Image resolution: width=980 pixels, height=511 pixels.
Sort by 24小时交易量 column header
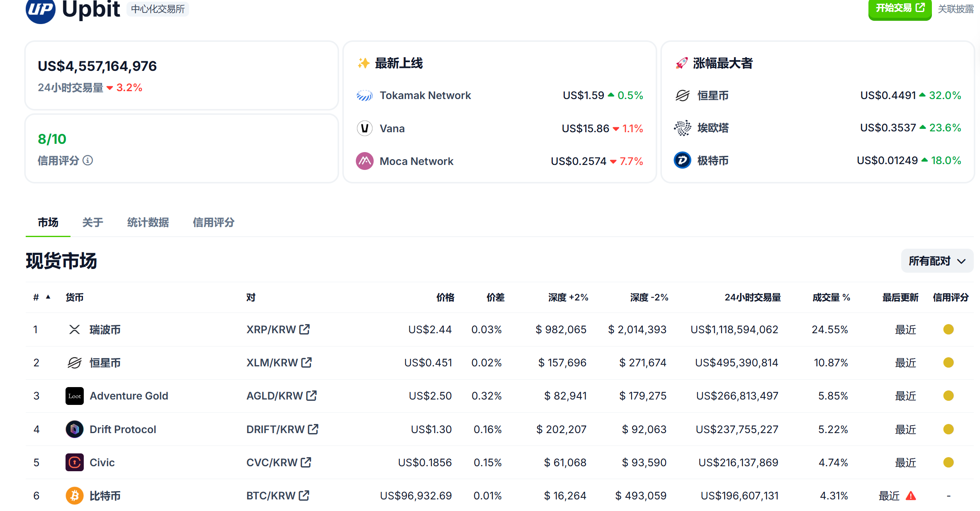tap(752, 298)
